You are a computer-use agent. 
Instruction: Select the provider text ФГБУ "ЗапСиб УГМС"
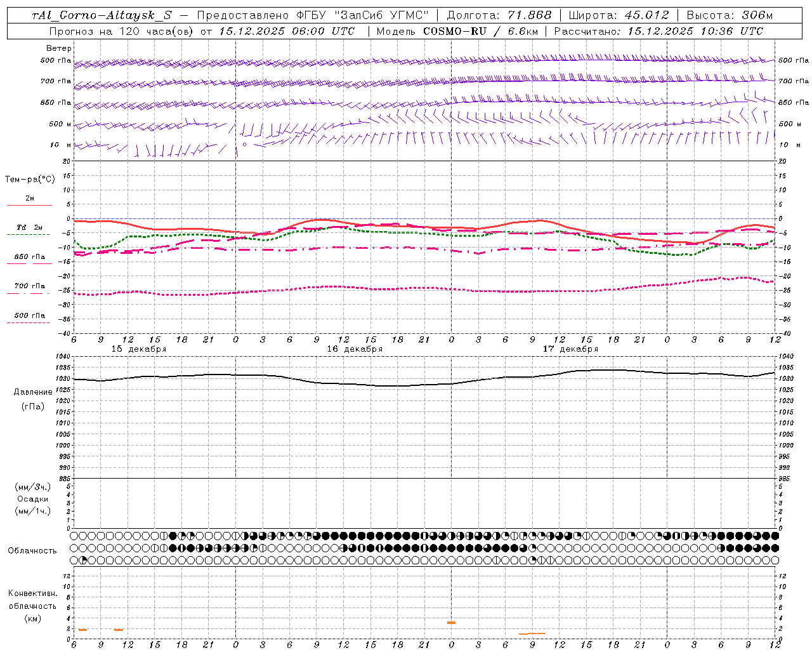(363, 15)
